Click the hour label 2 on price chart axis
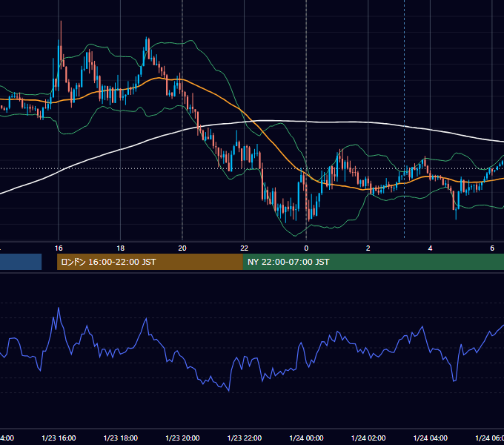The height and width of the screenshot is (445, 504). coord(368,248)
